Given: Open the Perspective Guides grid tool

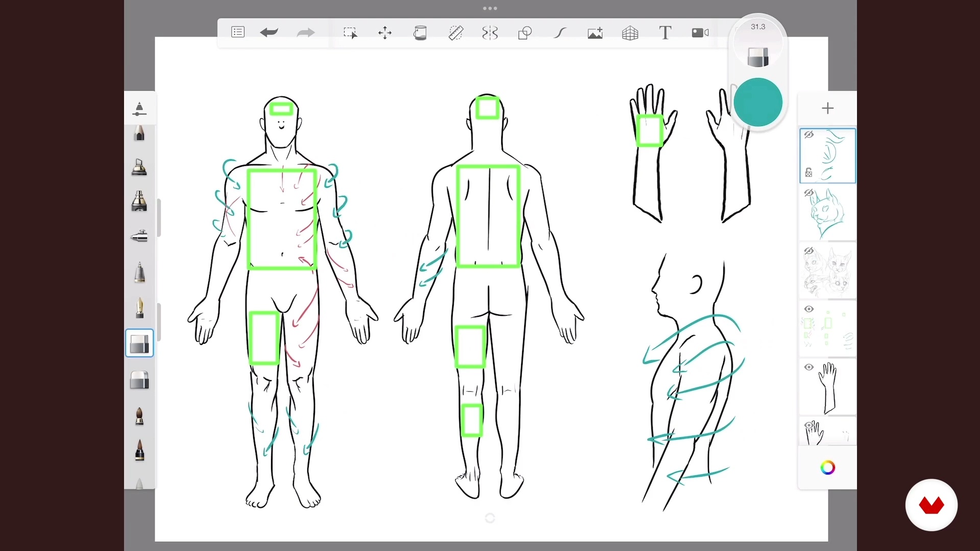Looking at the screenshot, I should (x=630, y=33).
